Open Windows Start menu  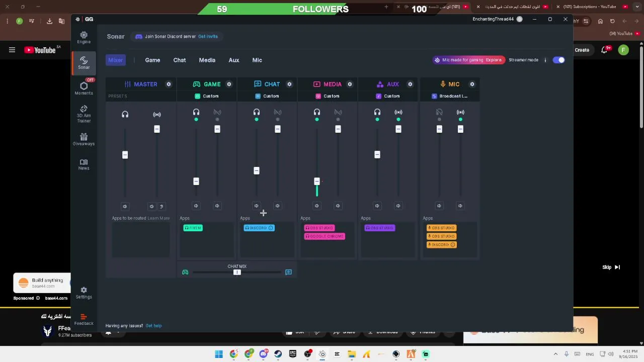[x=219, y=354]
